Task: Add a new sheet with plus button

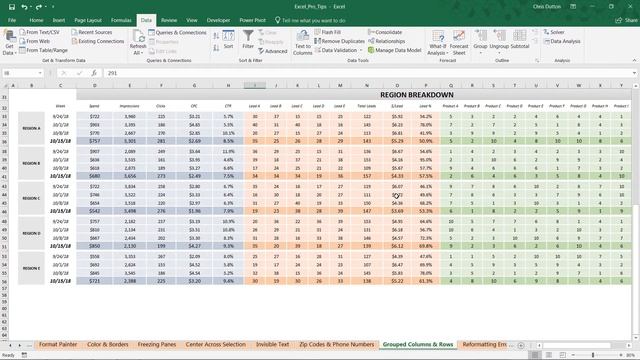Action: coord(521,345)
